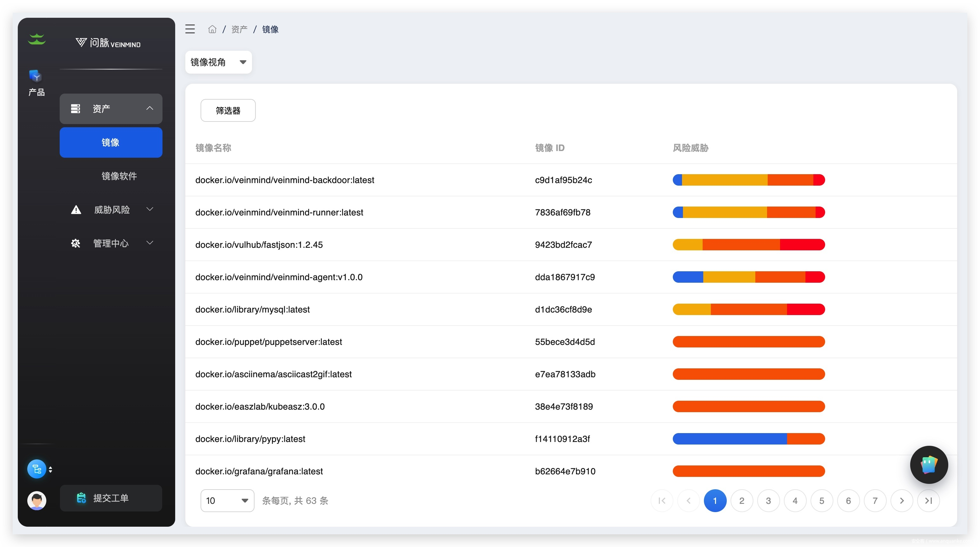Select the 镜像 sidebar menu item
980x547 pixels.
click(111, 142)
